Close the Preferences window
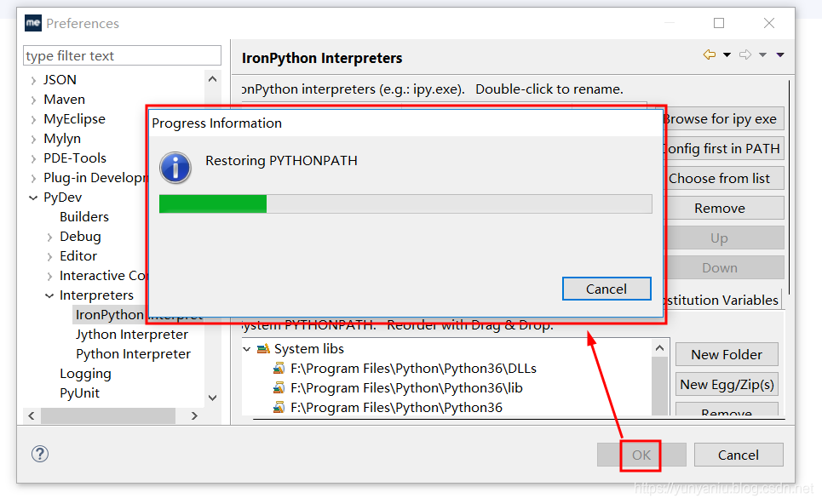 pos(769,23)
